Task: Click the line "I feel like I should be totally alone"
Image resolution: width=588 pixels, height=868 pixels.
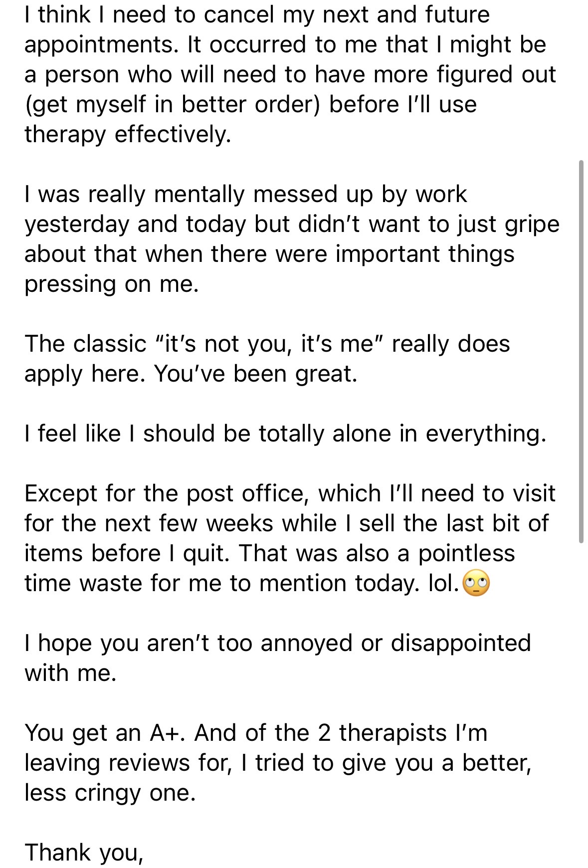Action: [285, 434]
